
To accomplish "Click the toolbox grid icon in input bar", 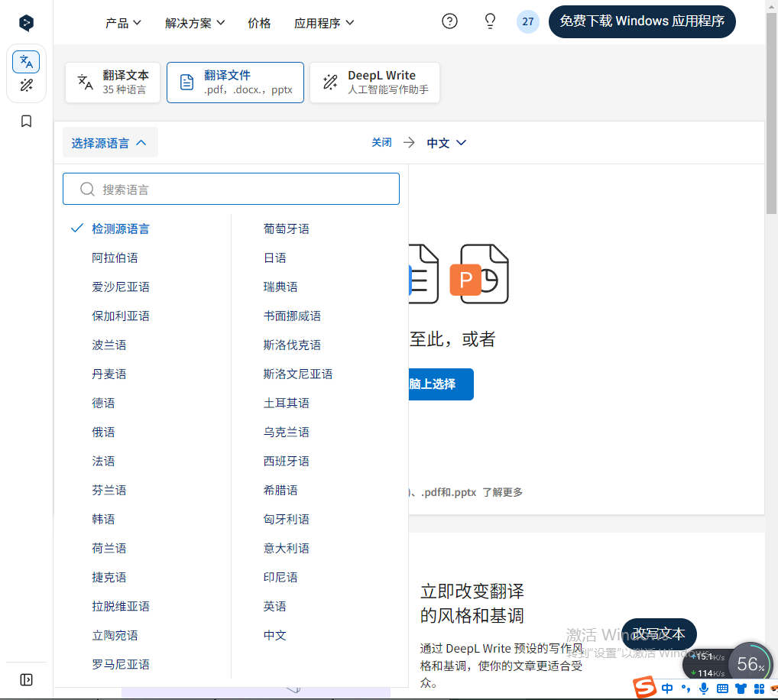I will 759,689.
